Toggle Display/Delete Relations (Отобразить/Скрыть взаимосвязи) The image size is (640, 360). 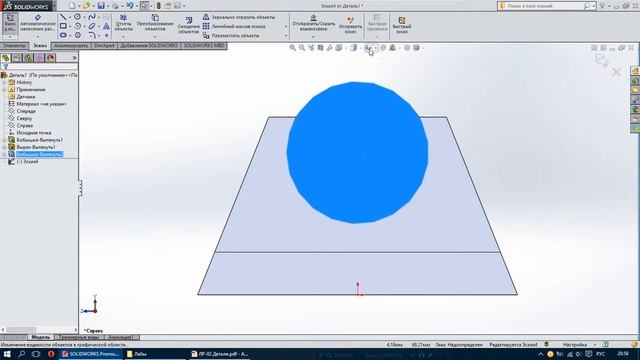(313, 23)
